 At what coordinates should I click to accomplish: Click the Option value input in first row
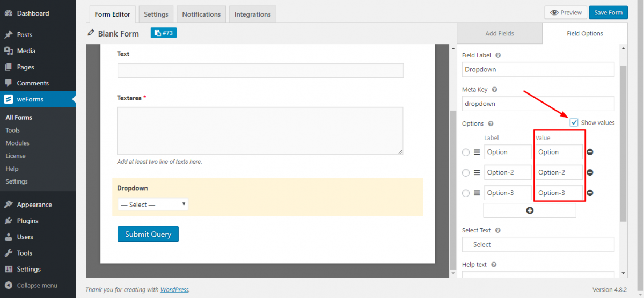559,152
